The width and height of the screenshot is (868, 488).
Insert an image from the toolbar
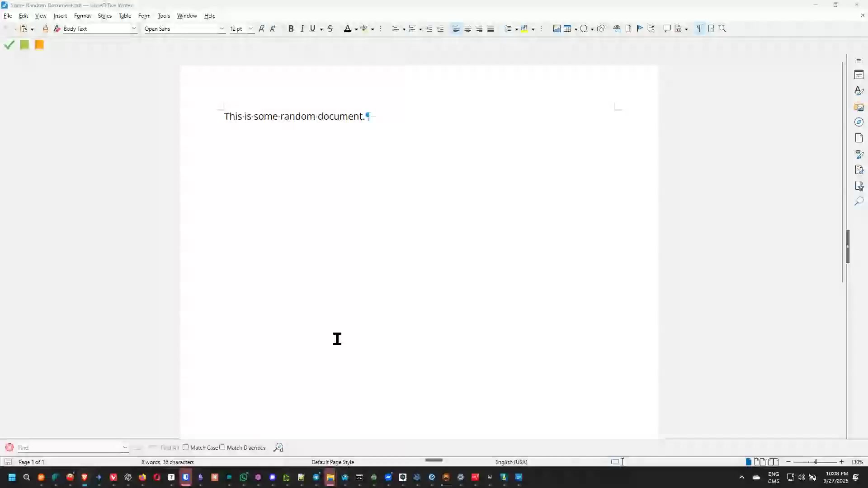click(557, 28)
